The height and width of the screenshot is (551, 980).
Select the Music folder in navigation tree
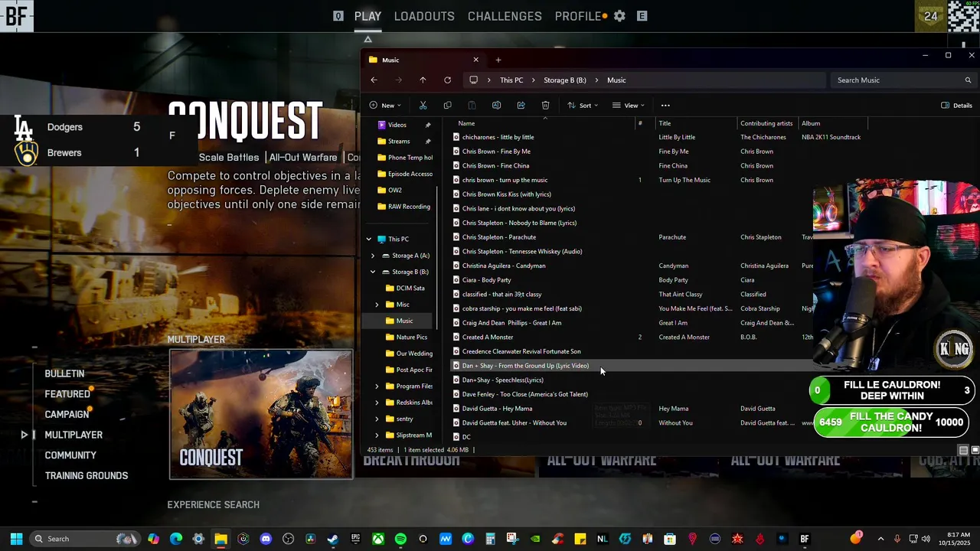(x=404, y=321)
